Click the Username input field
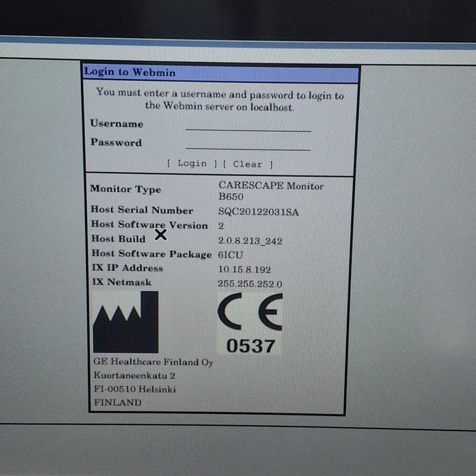The width and height of the screenshot is (476, 476). coord(248,125)
